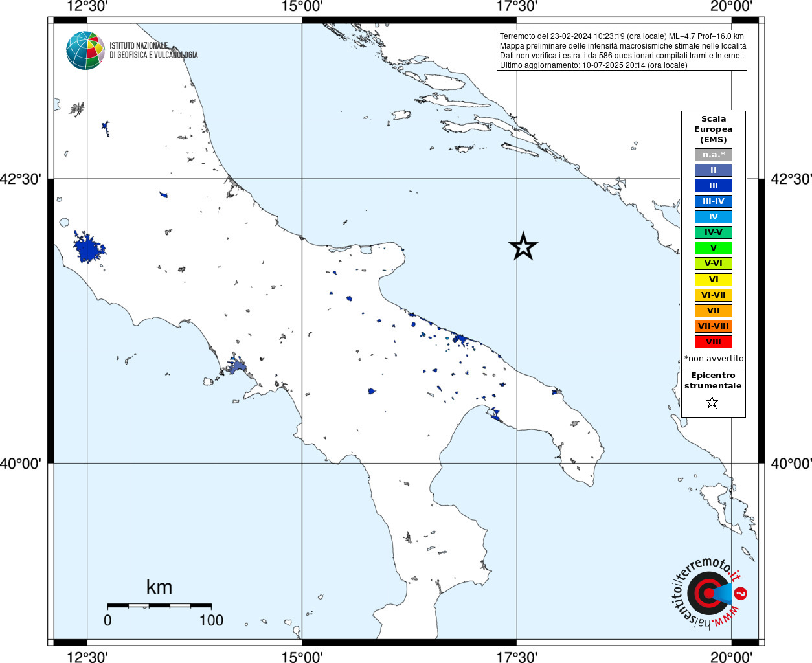Click the '0' scale bar value
Image resolution: width=812 pixels, height=663 pixels.
[x=107, y=620]
